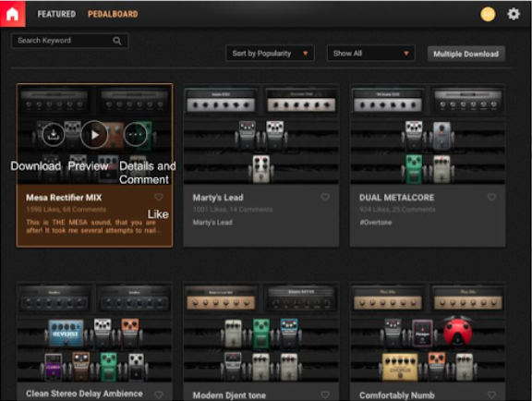Like the Modern Djent tone preset
The image size is (532, 401).
[x=325, y=395]
